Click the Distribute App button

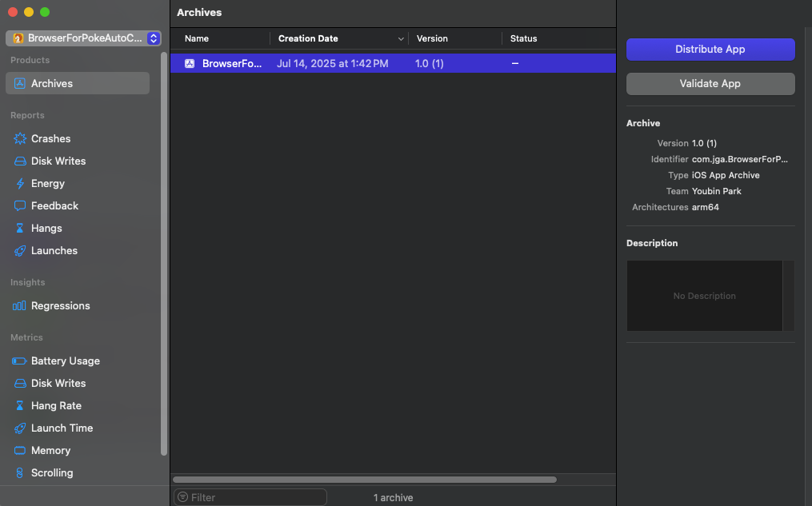click(x=710, y=49)
